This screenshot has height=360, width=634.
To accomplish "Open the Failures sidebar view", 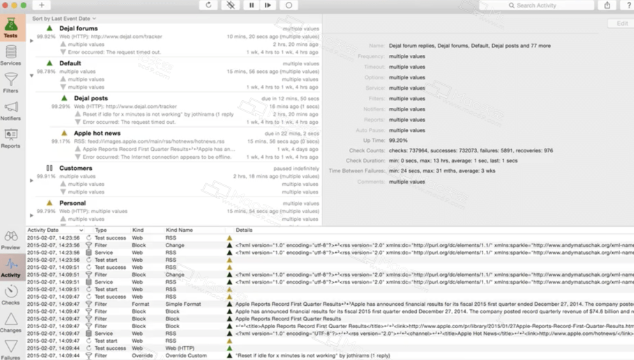I will tap(11, 349).
